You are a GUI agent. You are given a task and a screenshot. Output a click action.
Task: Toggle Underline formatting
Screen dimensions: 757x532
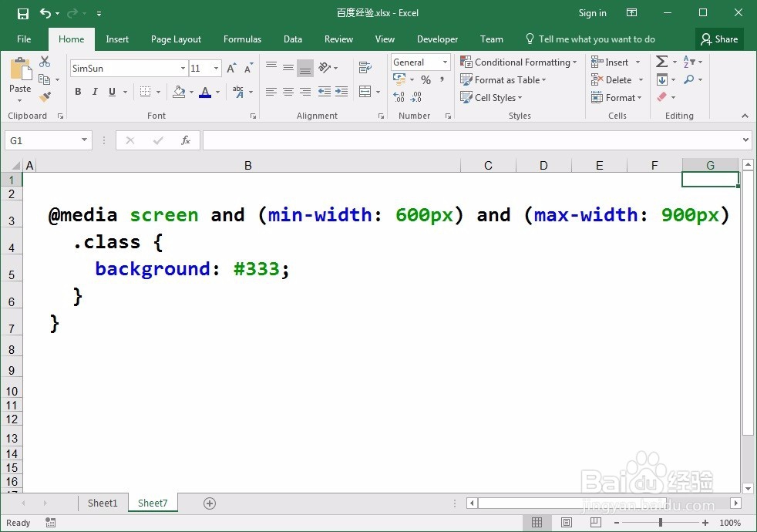(x=112, y=92)
